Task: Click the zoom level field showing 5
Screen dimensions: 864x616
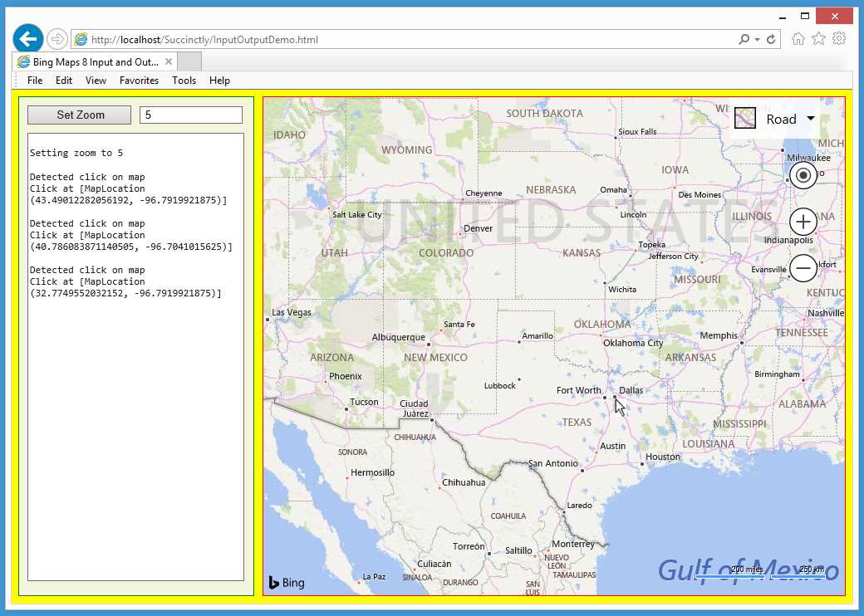Action: coord(190,115)
